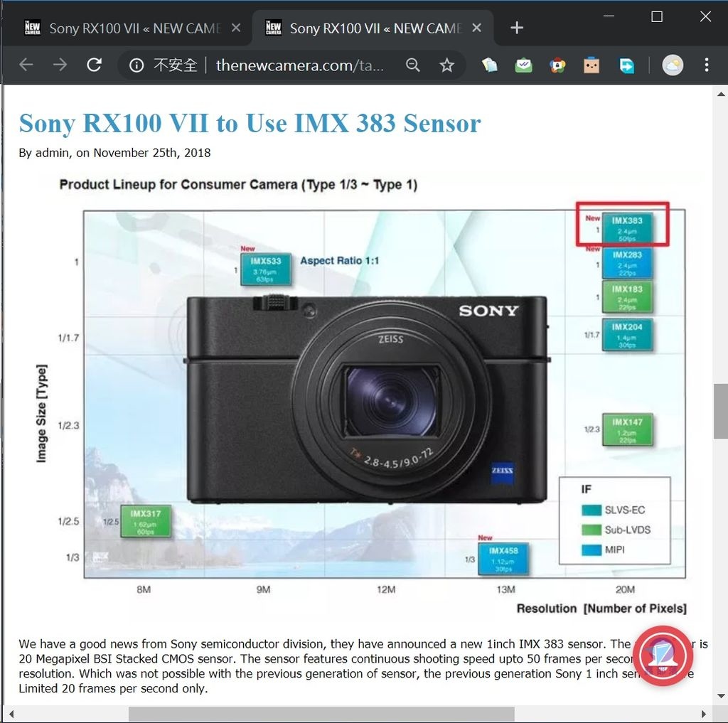Open the blue arrow share extension
Screen dimensions: 728x723
626,65
